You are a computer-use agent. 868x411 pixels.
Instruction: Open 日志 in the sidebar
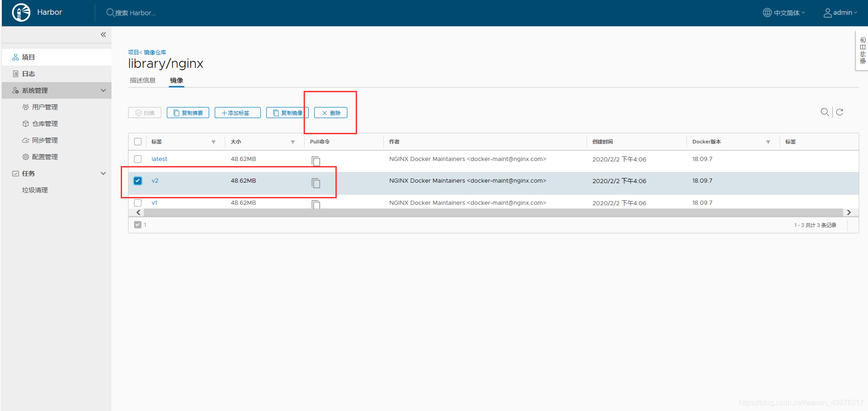[57, 74]
